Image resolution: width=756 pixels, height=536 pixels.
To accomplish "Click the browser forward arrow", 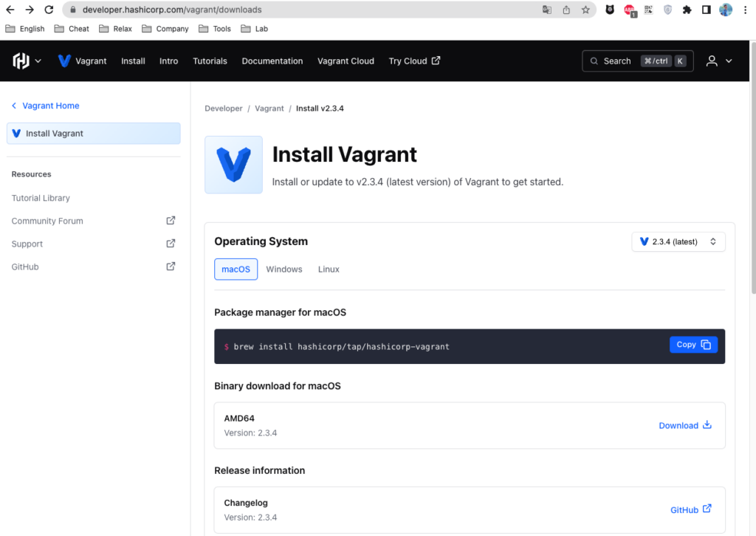I will tap(30, 10).
